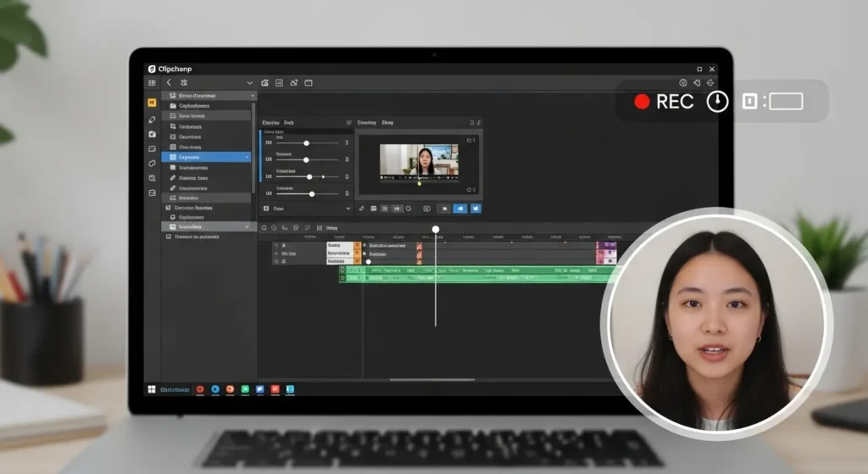Screen dimensions: 868x474
Task: Expand the chevron on the blue highlighted list item
Action: coord(248,157)
